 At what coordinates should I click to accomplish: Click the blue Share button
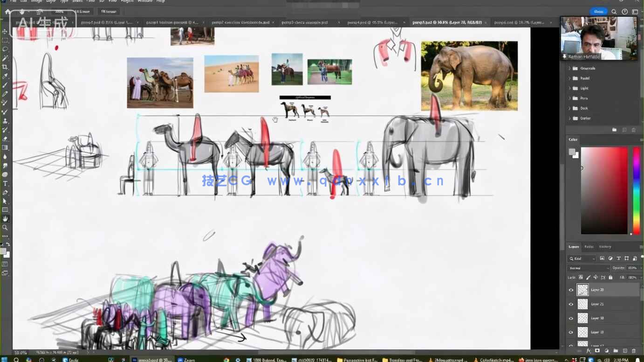[x=598, y=12]
